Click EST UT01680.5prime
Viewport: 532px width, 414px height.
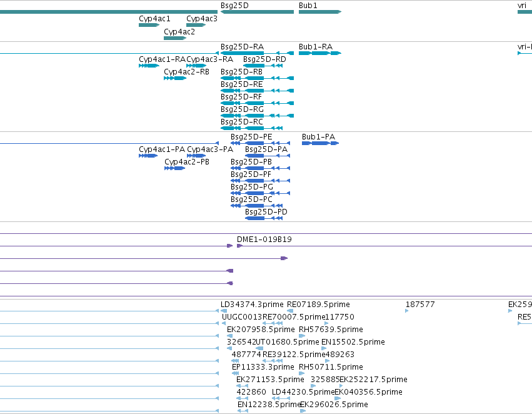288,343
